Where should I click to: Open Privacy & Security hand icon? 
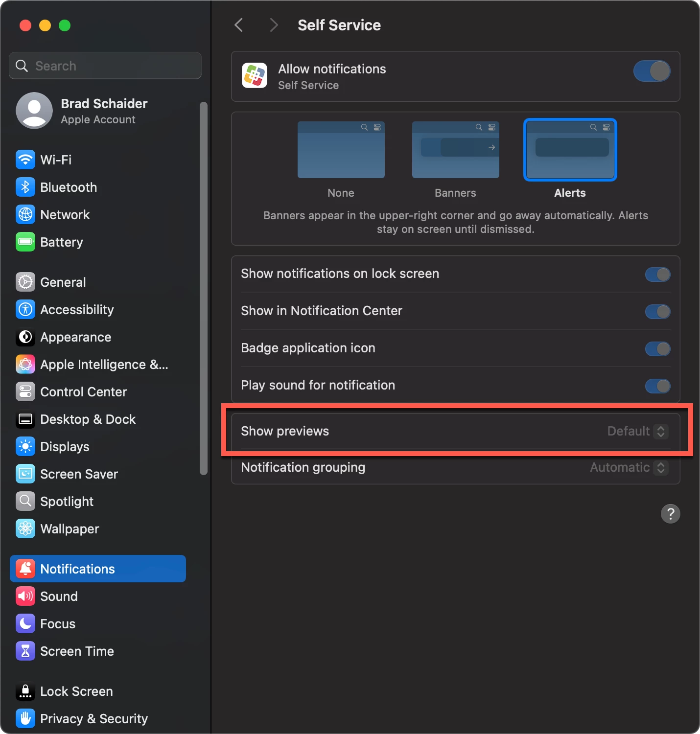click(x=25, y=718)
